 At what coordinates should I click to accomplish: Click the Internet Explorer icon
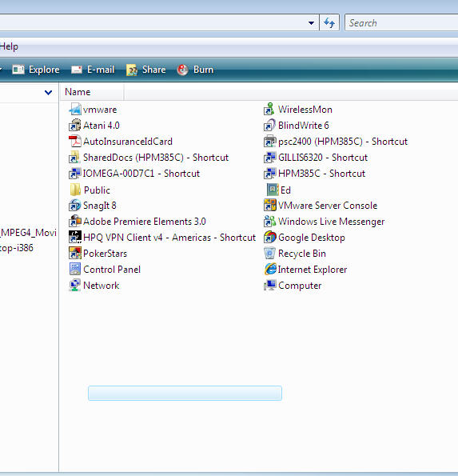click(270, 270)
